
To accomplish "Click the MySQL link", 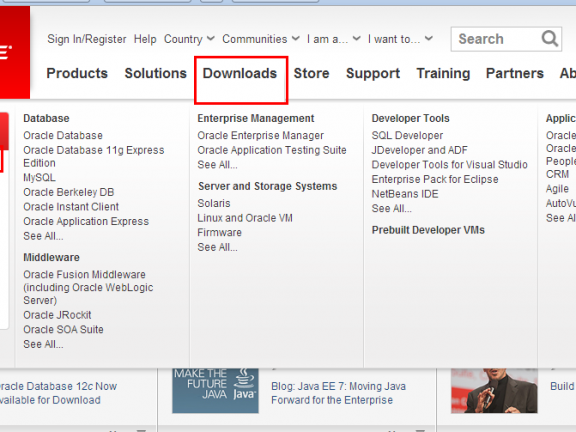I will click(x=39, y=178).
